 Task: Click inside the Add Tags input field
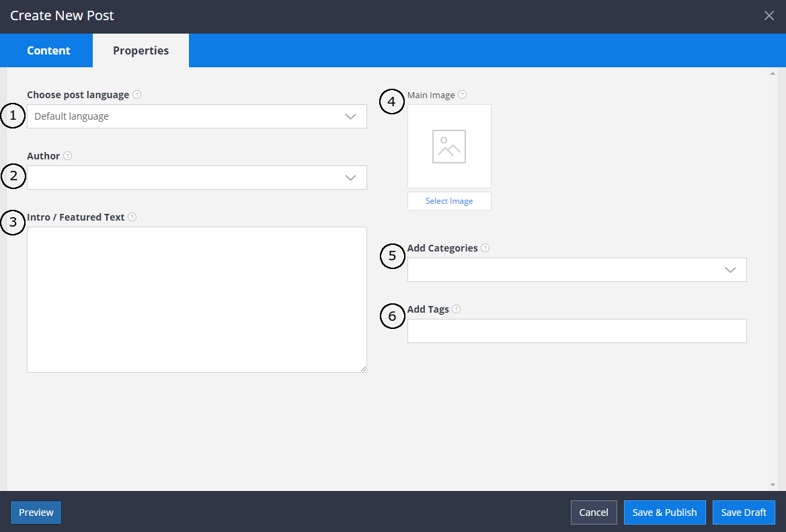pos(576,330)
